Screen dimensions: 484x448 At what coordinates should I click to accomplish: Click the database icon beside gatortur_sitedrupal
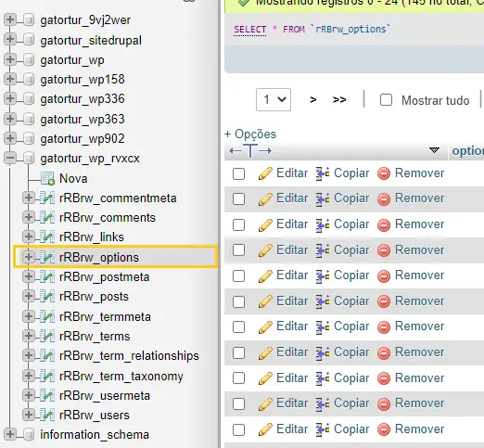29,40
